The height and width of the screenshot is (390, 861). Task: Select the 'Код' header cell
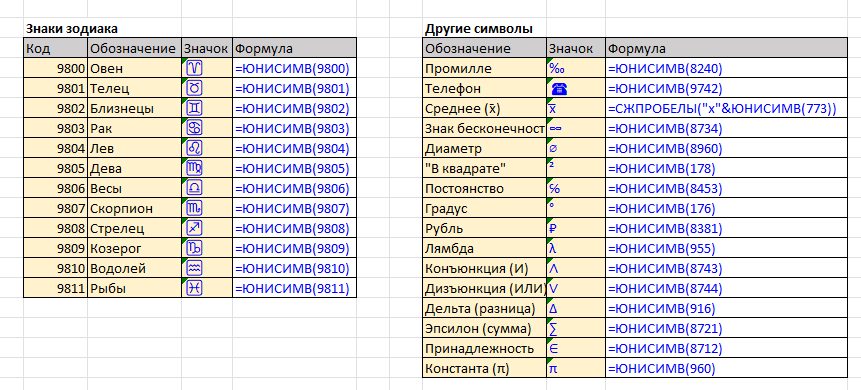(x=55, y=48)
